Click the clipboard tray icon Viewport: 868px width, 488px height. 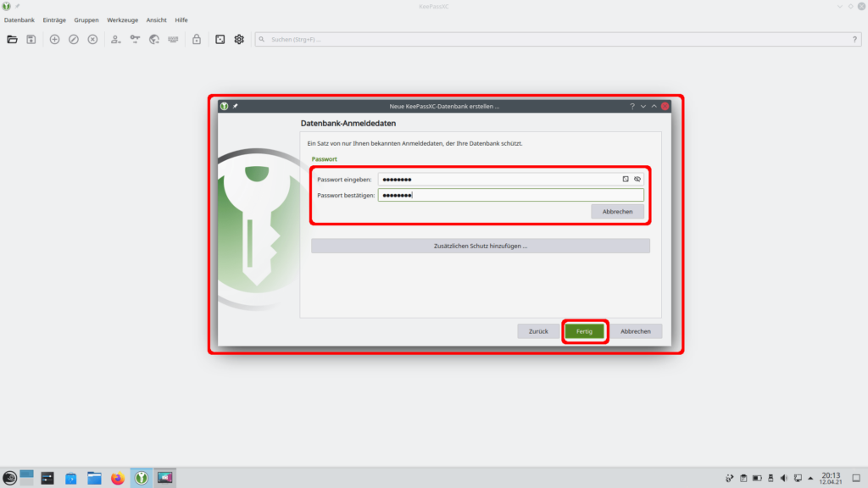[743, 478]
